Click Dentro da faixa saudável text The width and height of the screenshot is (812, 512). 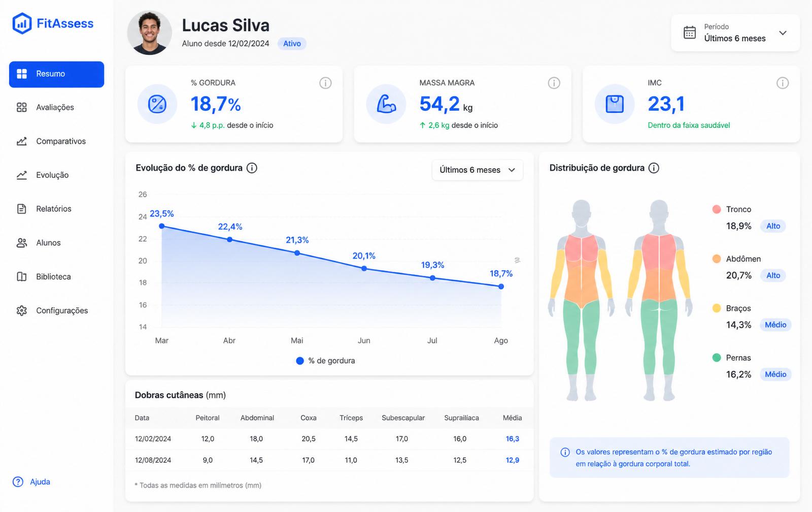(x=689, y=125)
